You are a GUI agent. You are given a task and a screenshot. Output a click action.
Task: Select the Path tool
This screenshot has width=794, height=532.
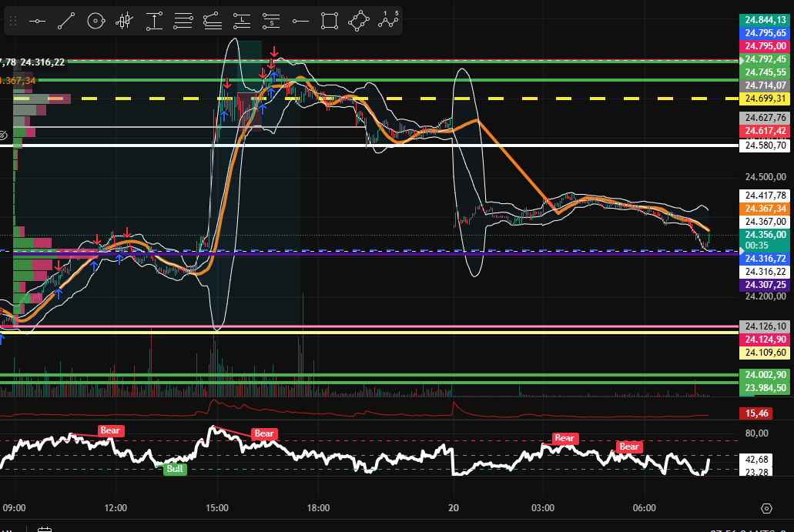tap(358, 21)
